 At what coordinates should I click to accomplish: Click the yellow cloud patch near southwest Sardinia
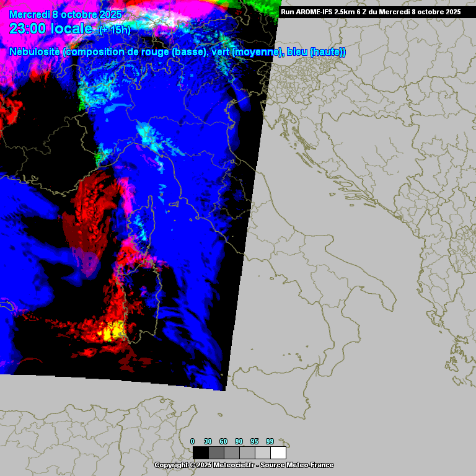113,333
